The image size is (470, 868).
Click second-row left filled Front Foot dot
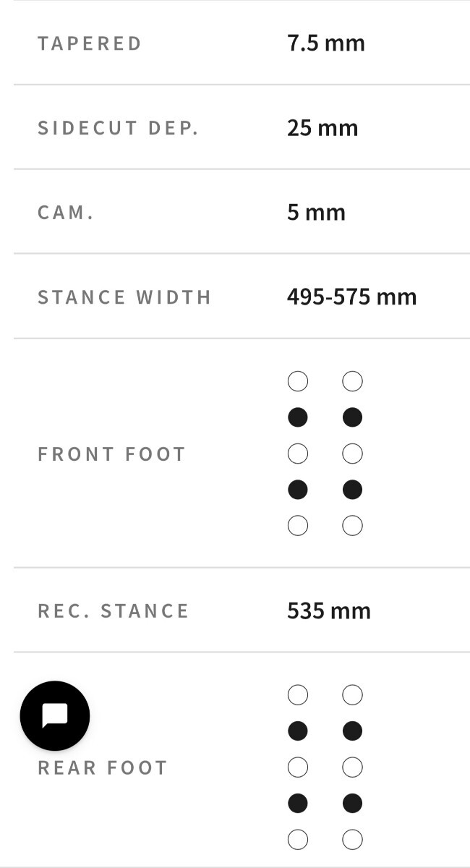pyautogui.click(x=297, y=417)
